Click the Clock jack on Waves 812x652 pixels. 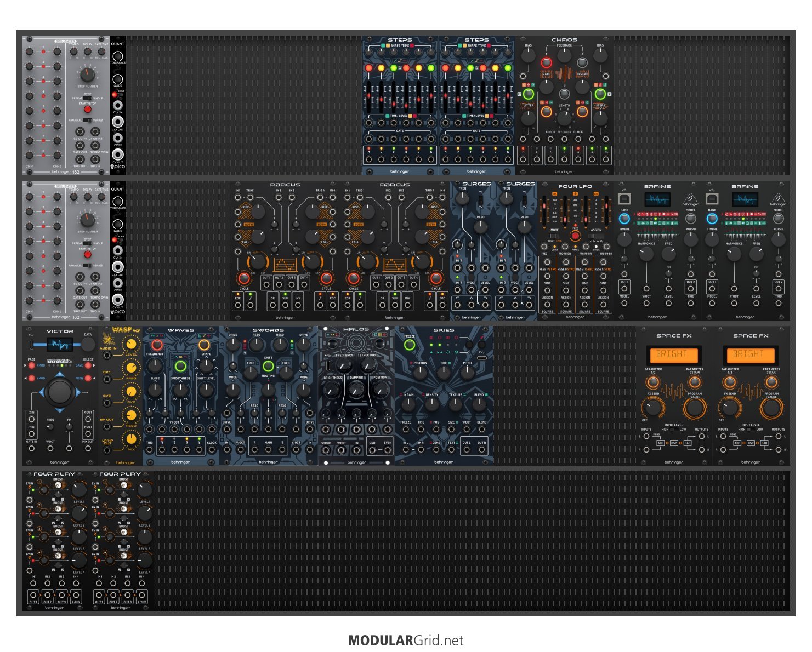pos(212,450)
